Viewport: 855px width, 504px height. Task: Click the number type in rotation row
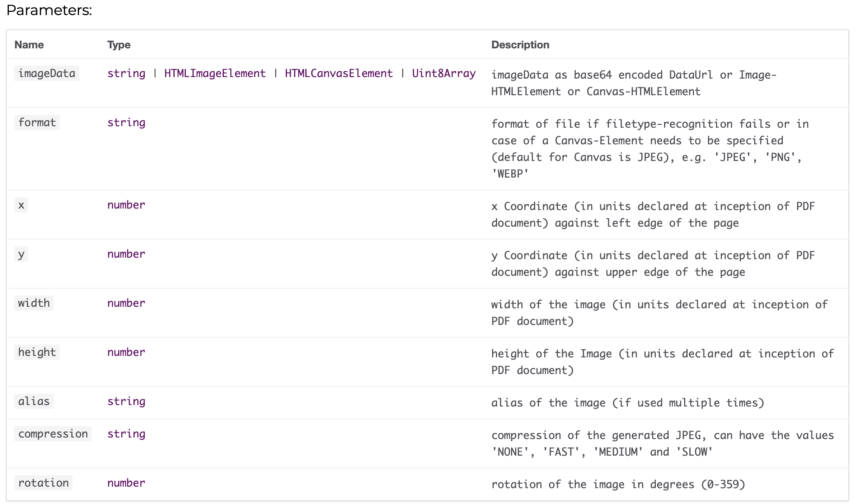point(126,483)
